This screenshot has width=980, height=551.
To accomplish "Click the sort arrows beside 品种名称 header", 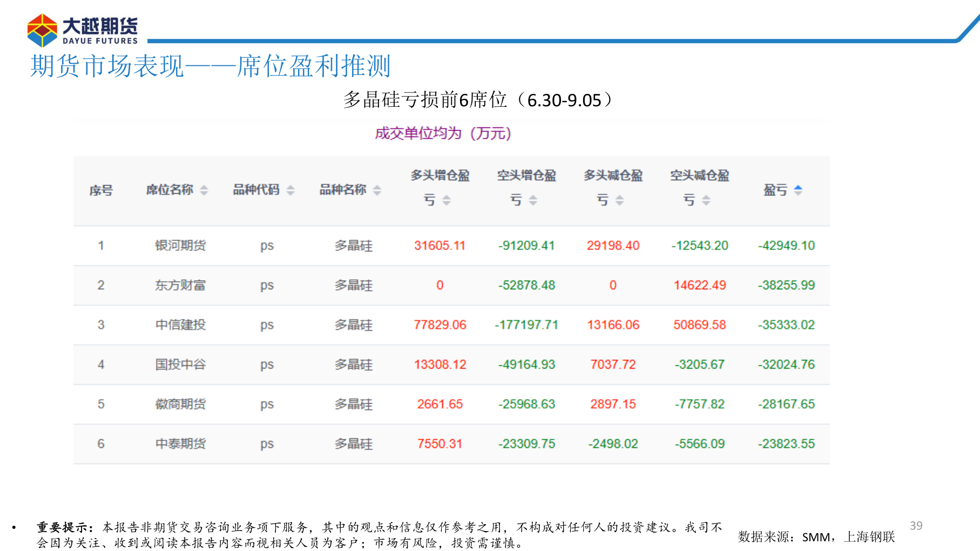I will coord(378,191).
